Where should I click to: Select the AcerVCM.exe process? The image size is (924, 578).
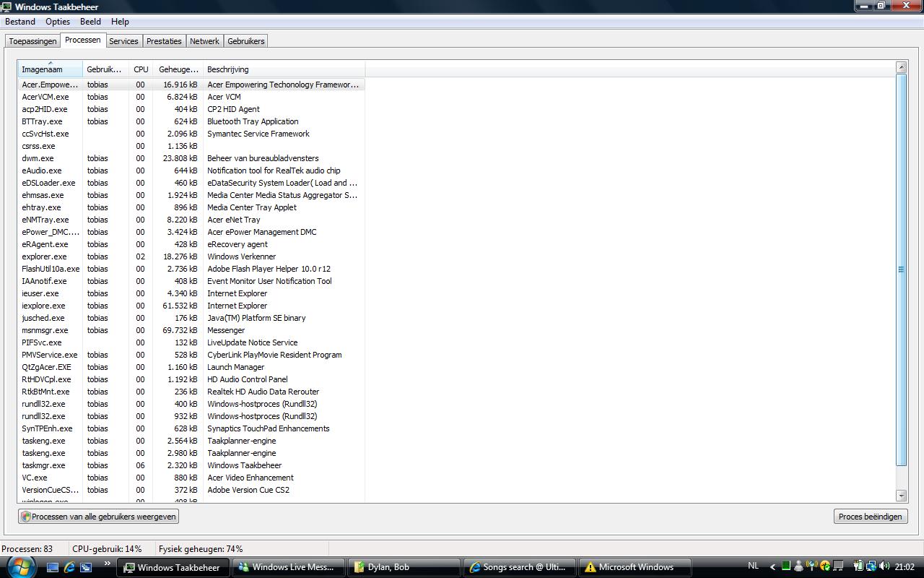pos(191,97)
